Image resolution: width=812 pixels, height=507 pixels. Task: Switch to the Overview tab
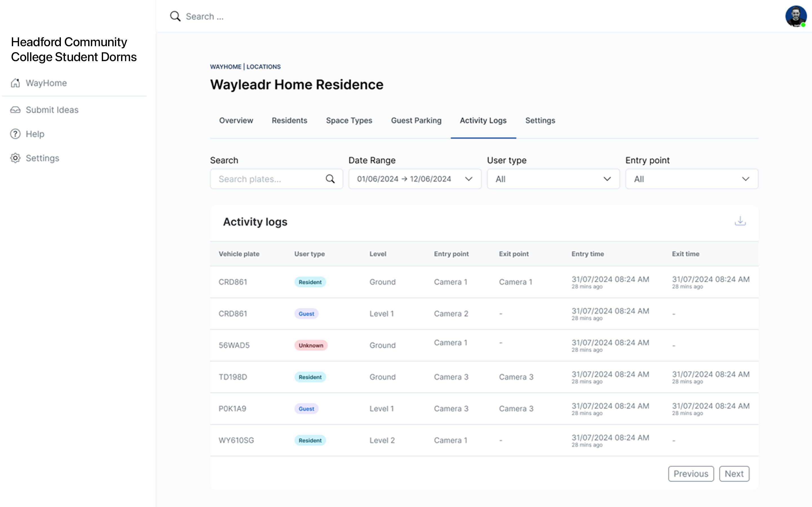(x=236, y=120)
